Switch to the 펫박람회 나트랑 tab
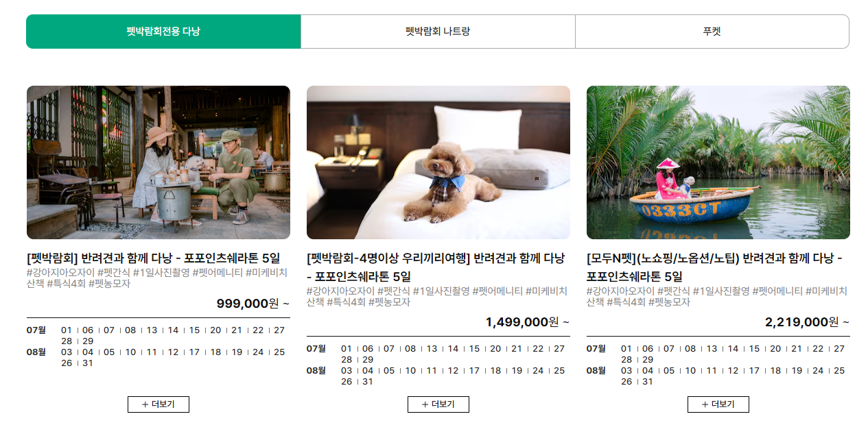 (438, 32)
